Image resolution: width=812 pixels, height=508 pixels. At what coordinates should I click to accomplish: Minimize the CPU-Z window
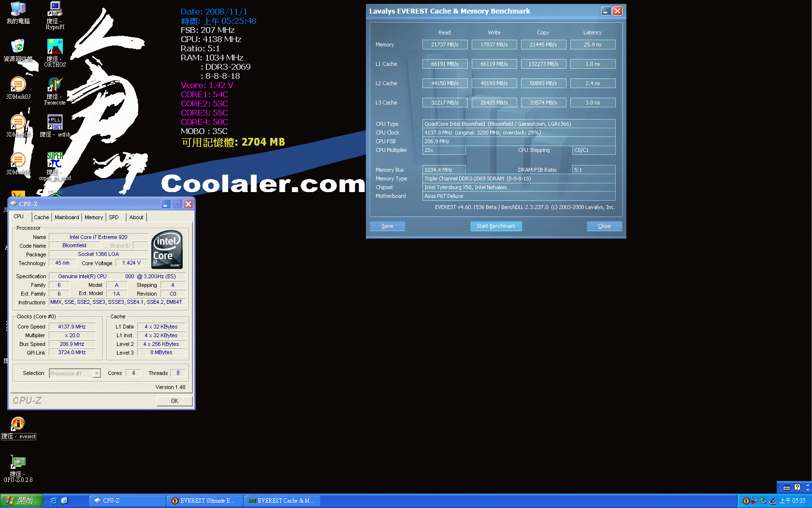tap(166, 204)
